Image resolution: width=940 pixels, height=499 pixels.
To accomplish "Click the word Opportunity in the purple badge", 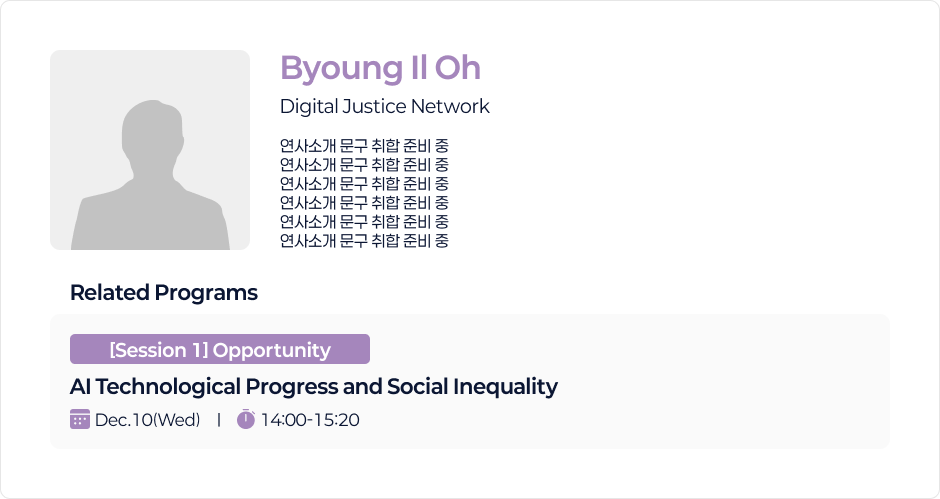I will (x=271, y=350).
